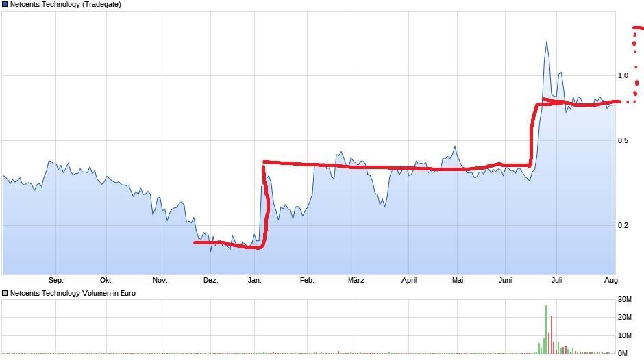Click the 20M volume axis label
Viewport: 644px width, 360px height.
pyautogui.click(x=625, y=318)
